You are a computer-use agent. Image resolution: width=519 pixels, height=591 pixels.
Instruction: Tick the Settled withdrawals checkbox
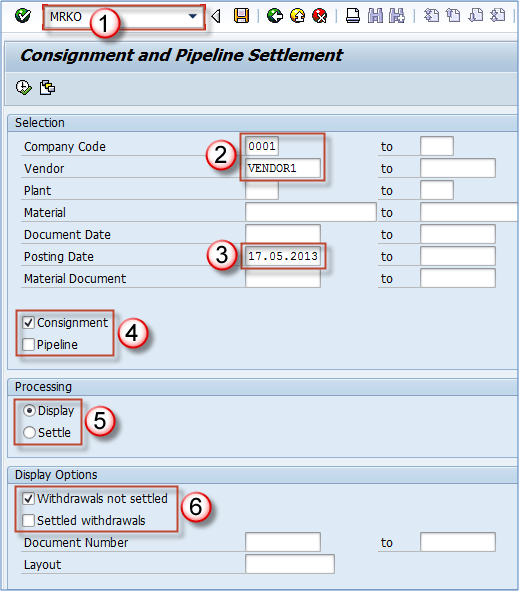[29, 521]
